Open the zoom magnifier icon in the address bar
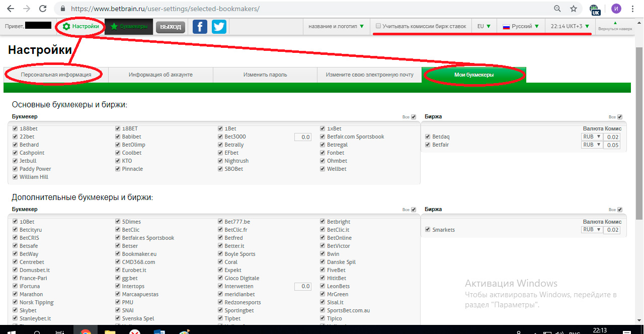The height and width of the screenshot is (334, 644). [557, 9]
